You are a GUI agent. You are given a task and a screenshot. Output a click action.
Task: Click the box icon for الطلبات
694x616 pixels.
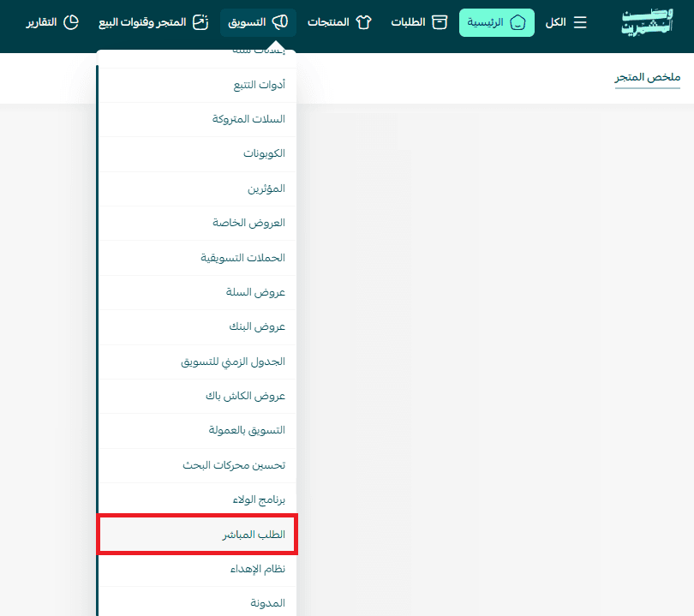click(440, 22)
